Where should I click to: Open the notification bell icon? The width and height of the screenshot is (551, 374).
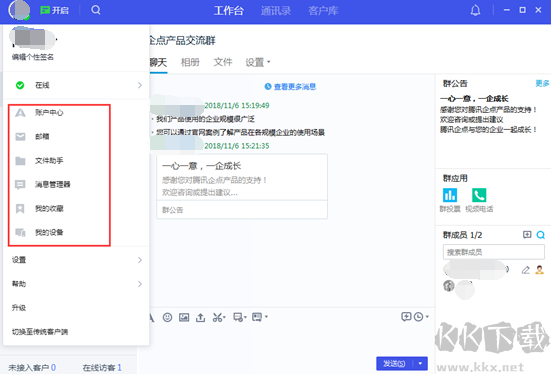coord(475,11)
